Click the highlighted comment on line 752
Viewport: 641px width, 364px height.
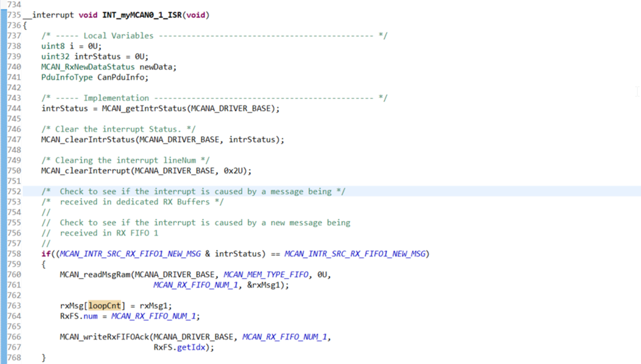(x=193, y=191)
